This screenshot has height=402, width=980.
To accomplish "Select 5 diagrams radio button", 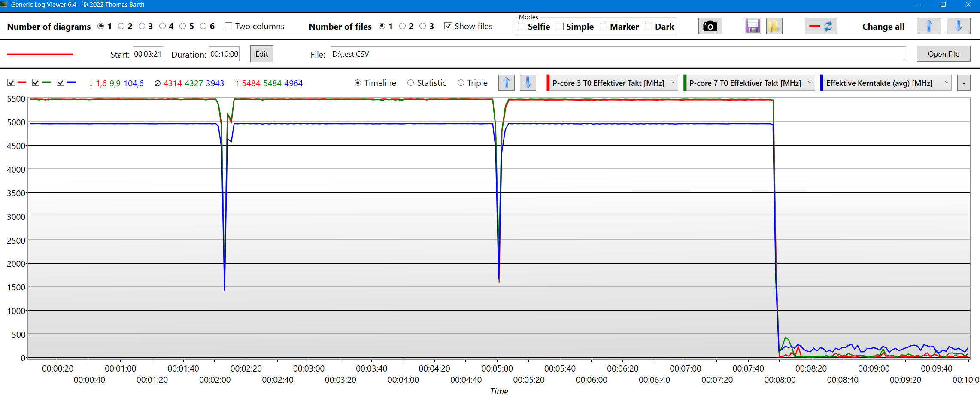I will click(183, 26).
